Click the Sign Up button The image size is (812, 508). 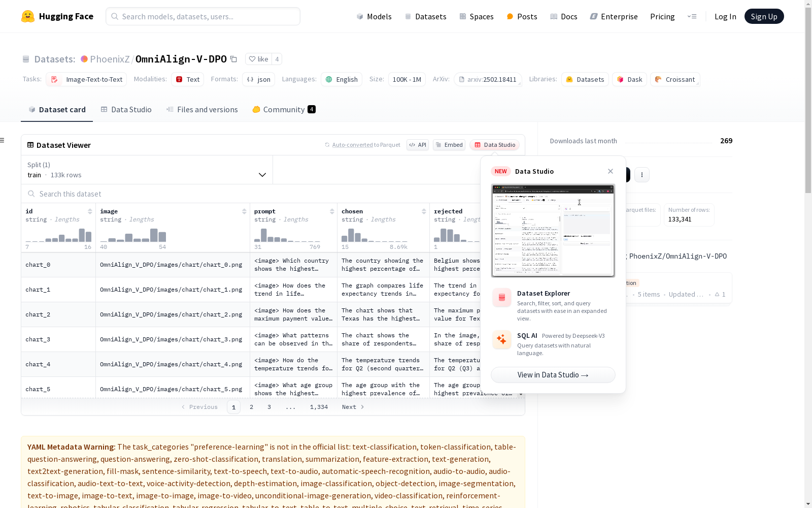[x=764, y=16]
